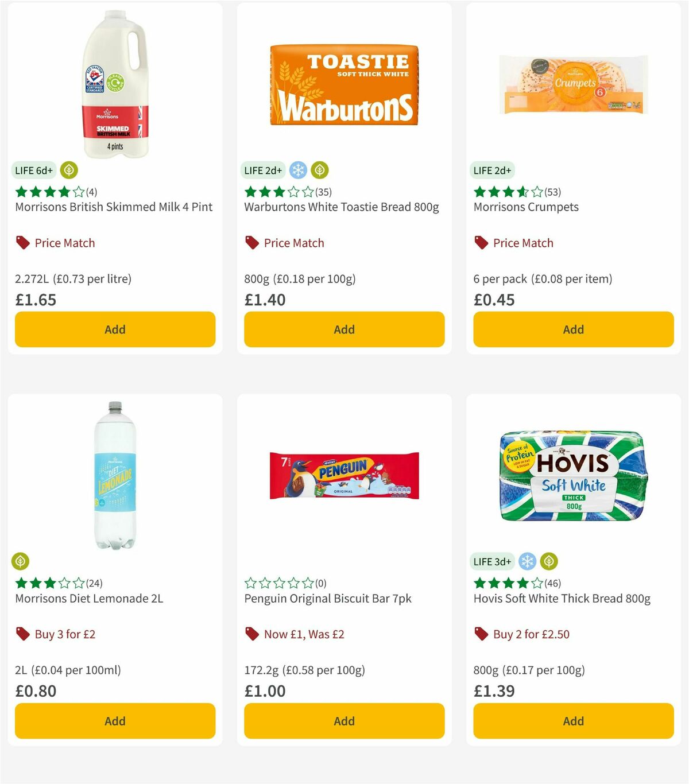This screenshot has width=689, height=784.
Task: Click the price tag icon next to Now £1 offer
Action: [x=251, y=634]
